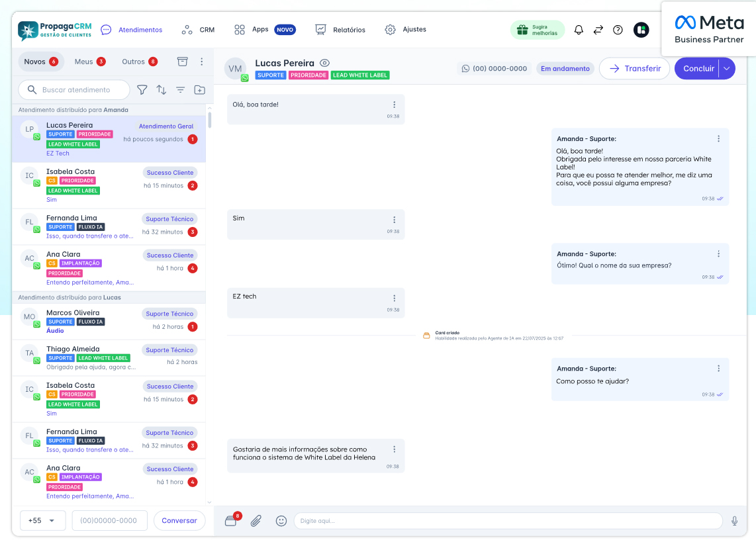Screen dimensions: 756x548
Task: Open first Isabela Costa conversation under Amanda
Action: point(109,185)
